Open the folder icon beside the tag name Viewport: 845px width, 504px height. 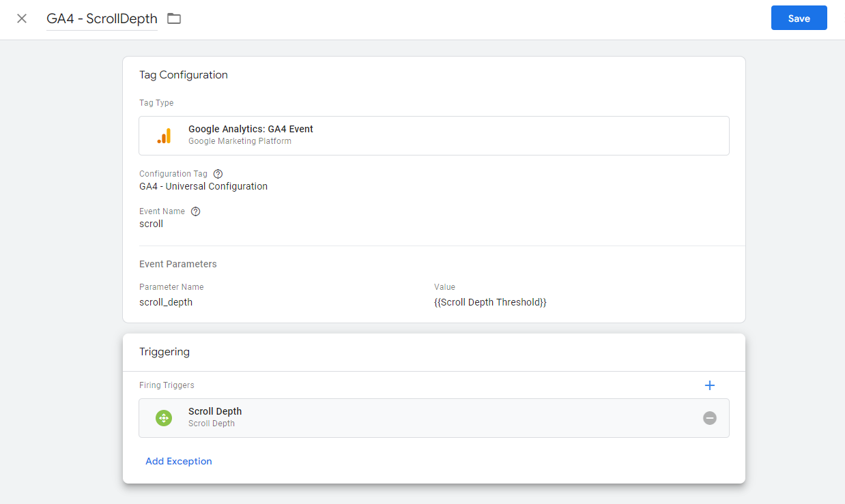(x=173, y=18)
